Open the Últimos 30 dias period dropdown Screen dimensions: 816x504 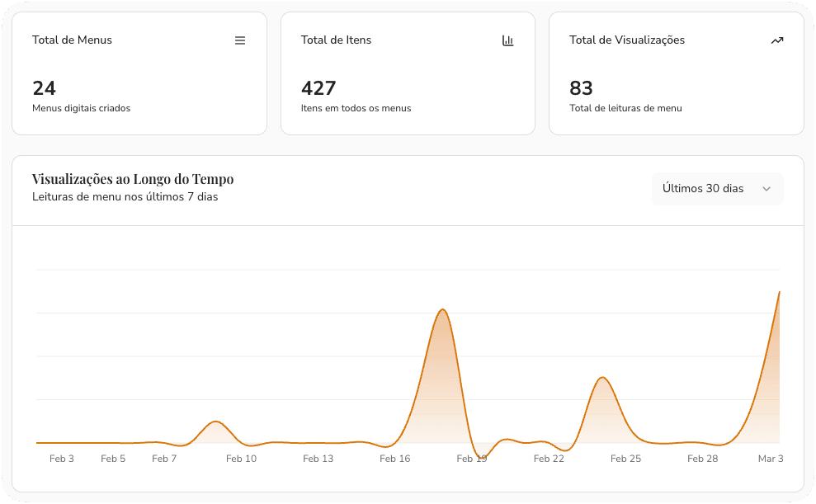point(717,189)
